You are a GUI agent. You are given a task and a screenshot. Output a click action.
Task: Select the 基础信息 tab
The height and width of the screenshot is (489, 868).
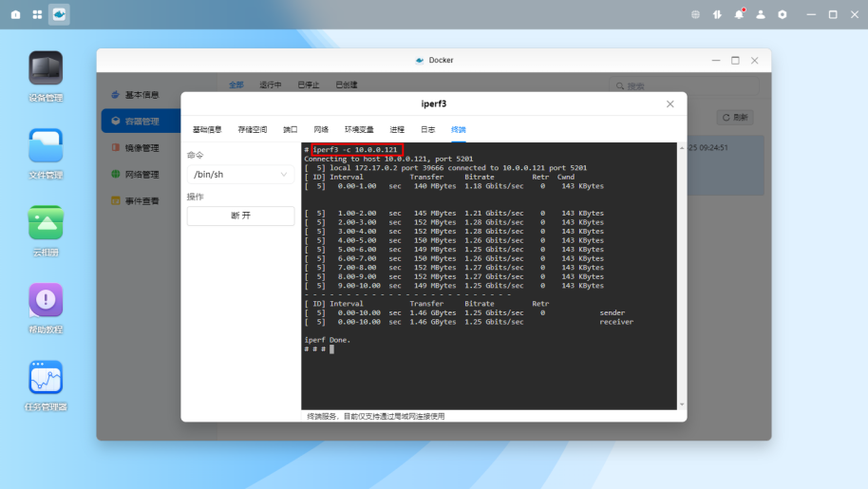[207, 129]
